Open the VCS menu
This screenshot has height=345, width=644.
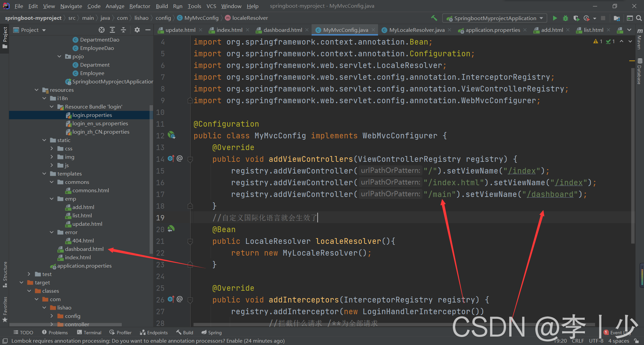211,6
